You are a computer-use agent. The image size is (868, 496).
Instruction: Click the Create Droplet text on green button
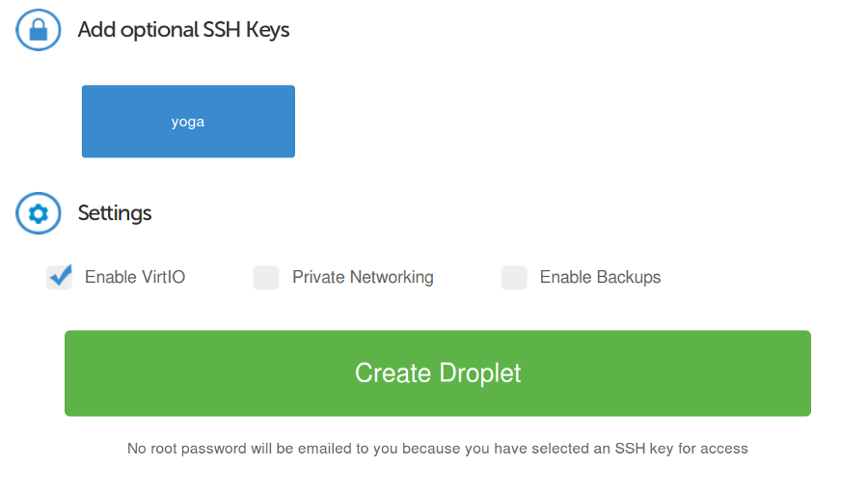438,373
